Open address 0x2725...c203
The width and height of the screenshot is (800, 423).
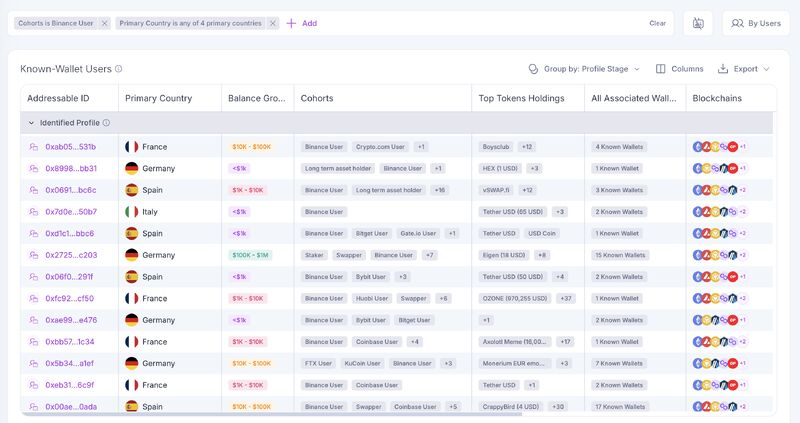[71, 255]
